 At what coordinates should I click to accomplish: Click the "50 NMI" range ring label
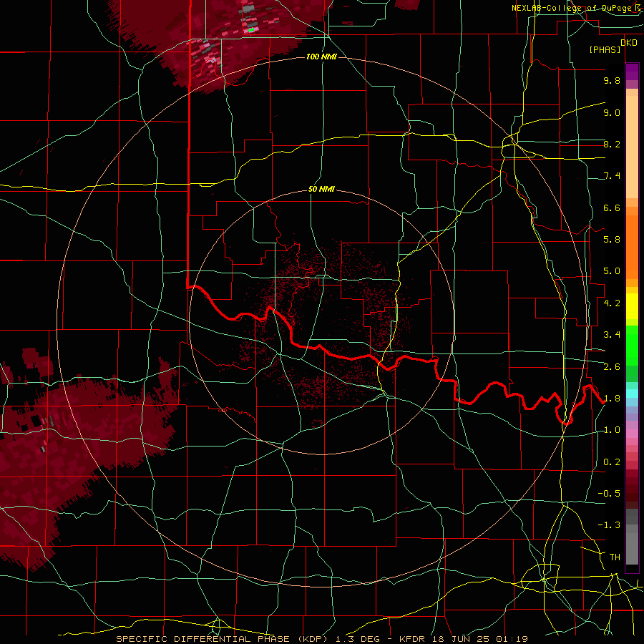(321, 190)
